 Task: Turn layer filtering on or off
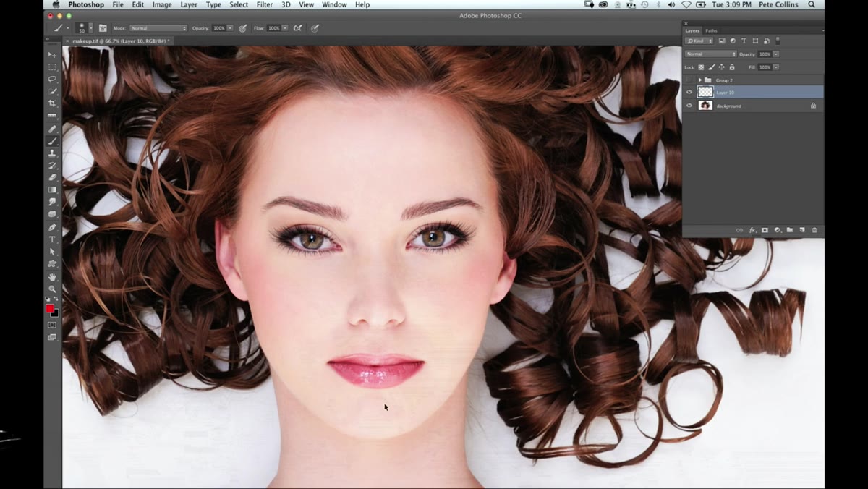(778, 41)
